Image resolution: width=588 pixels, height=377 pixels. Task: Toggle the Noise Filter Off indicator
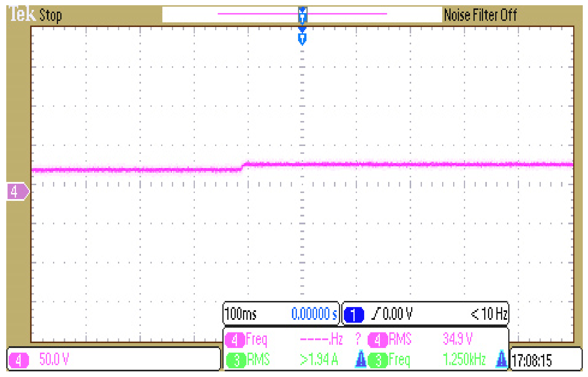click(x=480, y=15)
